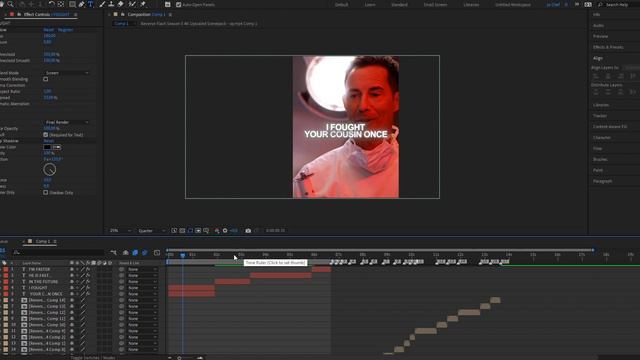Hide the I'M FASTER text layer
Viewport: 640px width, 360px height.
click(x=72, y=269)
